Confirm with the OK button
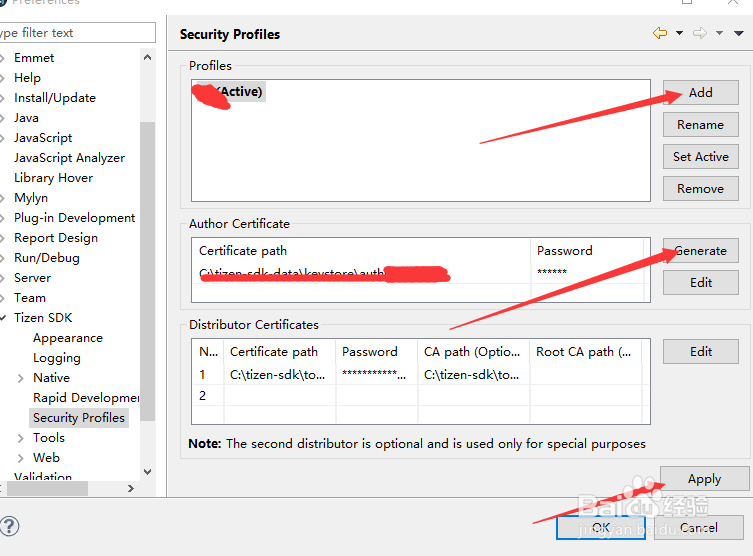The image size is (753, 556). 601,528
